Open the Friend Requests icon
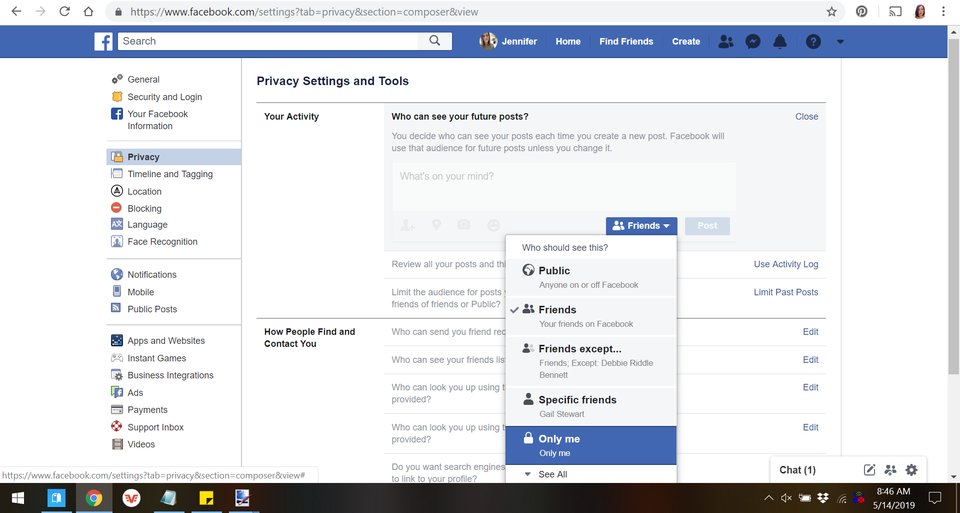Viewport: 960px width, 513px height. 726,42
